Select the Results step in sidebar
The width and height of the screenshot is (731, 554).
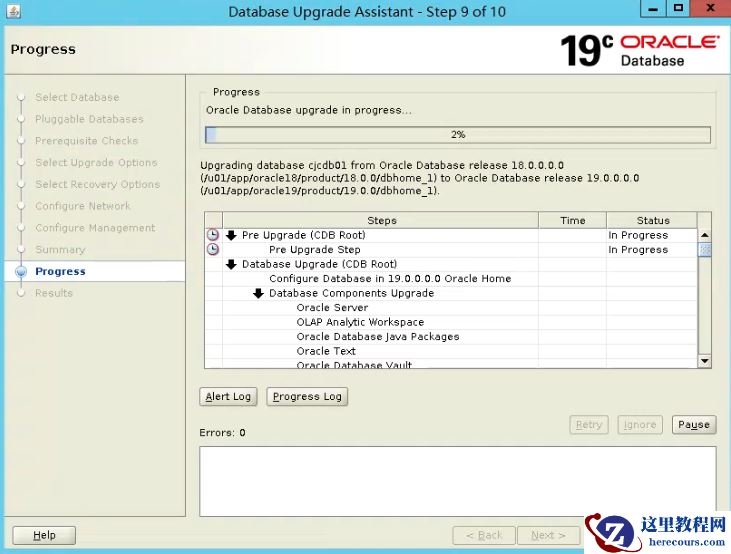click(x=54, y=293)
